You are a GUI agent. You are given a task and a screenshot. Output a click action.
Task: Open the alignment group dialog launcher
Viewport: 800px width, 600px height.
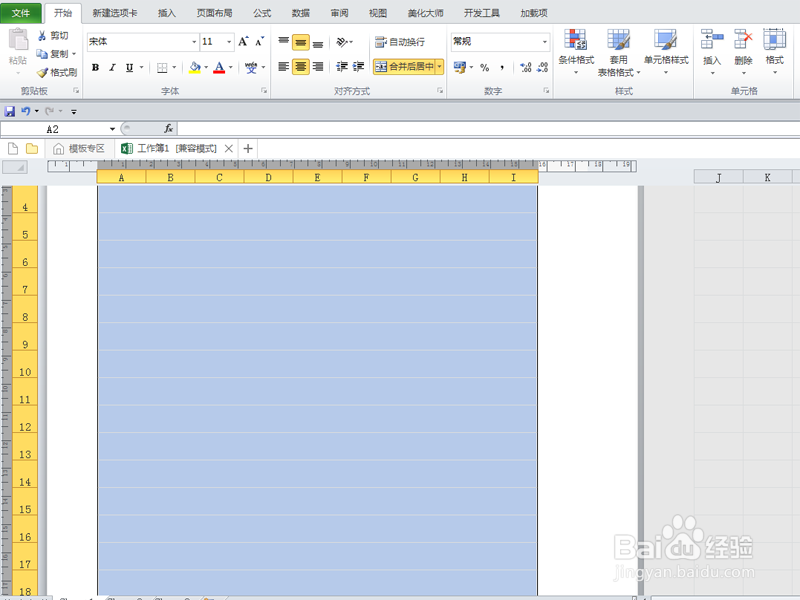[x=440, y=90]
